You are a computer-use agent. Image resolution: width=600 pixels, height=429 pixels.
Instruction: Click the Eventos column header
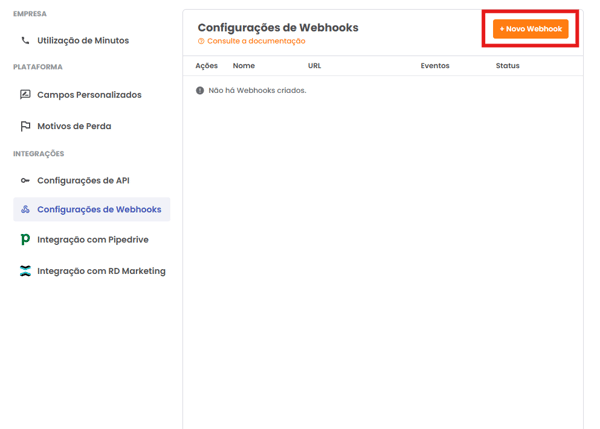(x=435, y=66)
